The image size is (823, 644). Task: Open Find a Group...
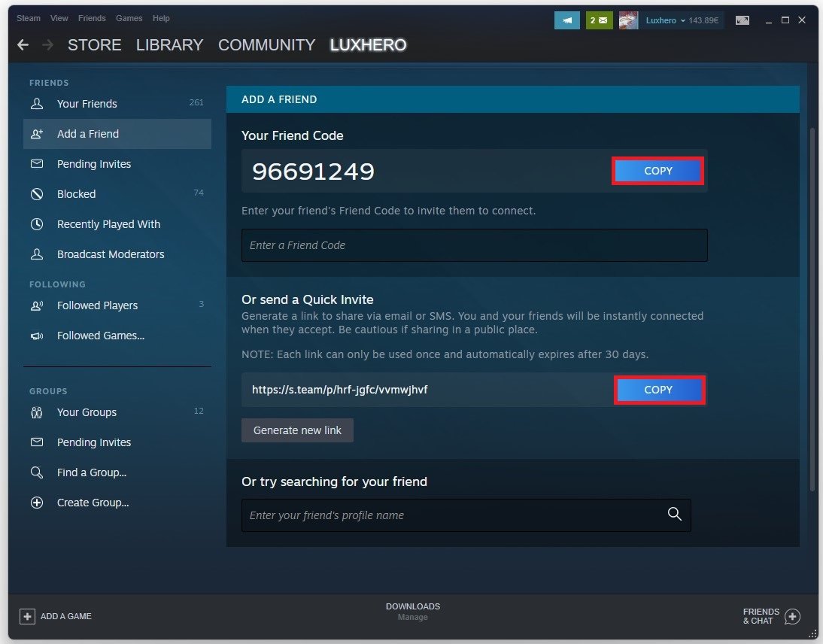click(117, 472)
